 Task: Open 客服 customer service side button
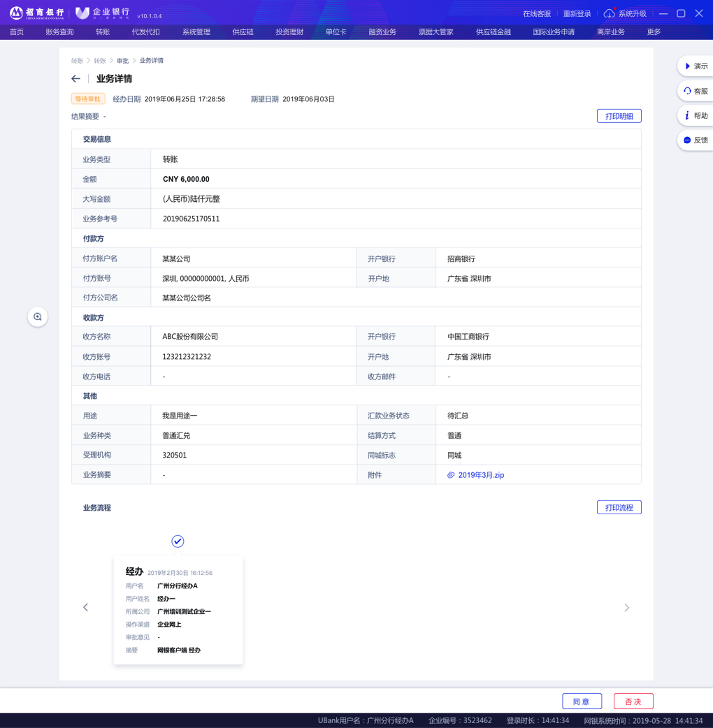696,91
